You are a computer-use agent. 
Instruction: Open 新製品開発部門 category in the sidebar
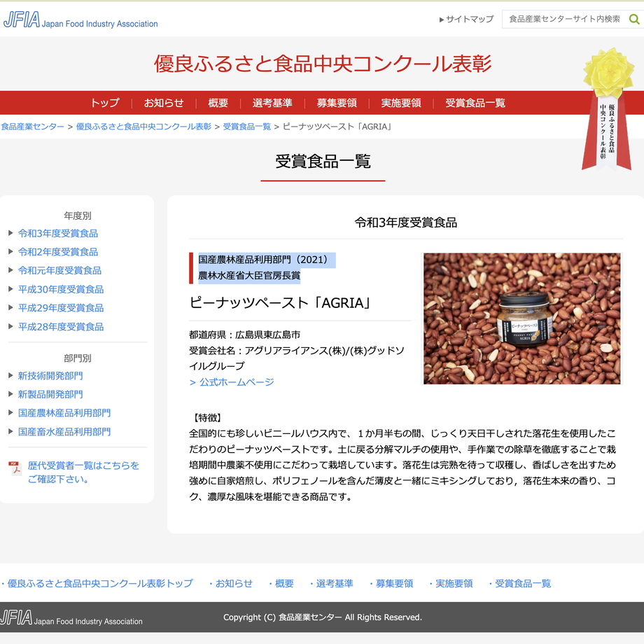click(x=50, y=394)
